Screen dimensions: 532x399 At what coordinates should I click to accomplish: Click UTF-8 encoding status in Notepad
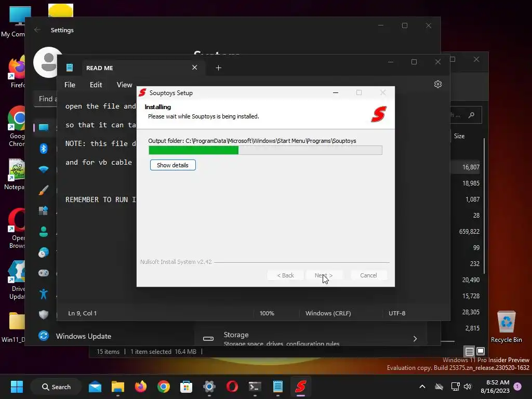click(397, 313)
